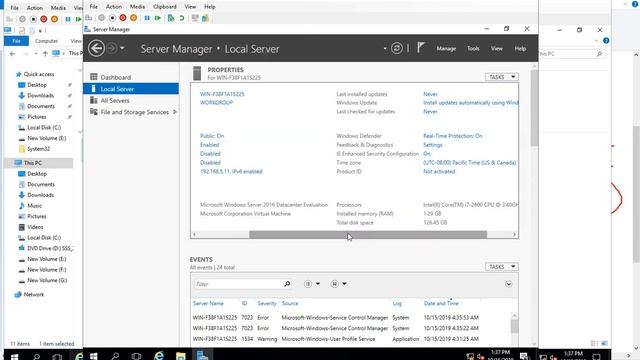
Task: Click Feedback & Diagnostics 'Settings' link
Action: coord(433,145)
